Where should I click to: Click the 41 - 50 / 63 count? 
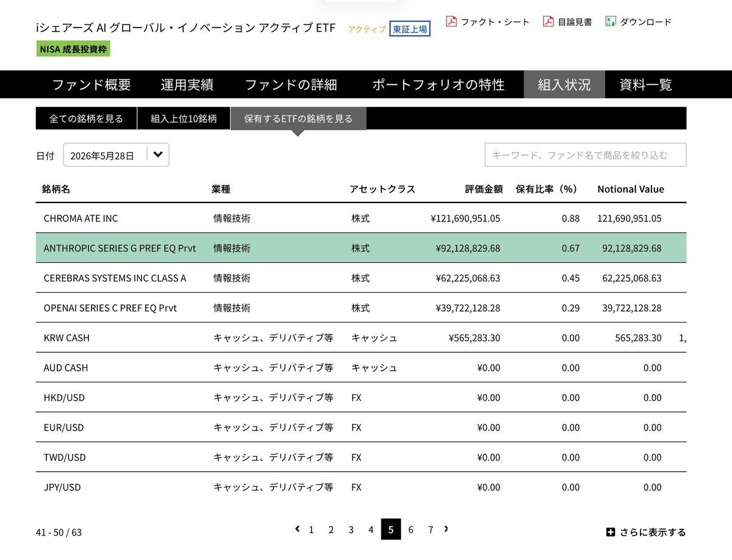click(59, 533)
